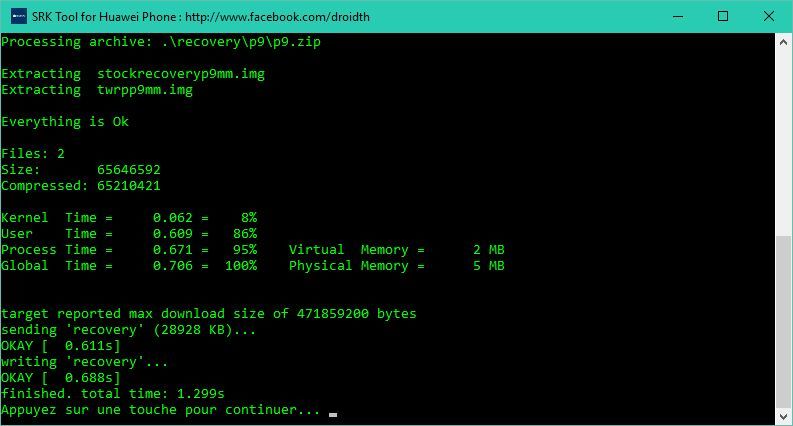Click the 'target reported max download size' line

(x=208, y=314)
